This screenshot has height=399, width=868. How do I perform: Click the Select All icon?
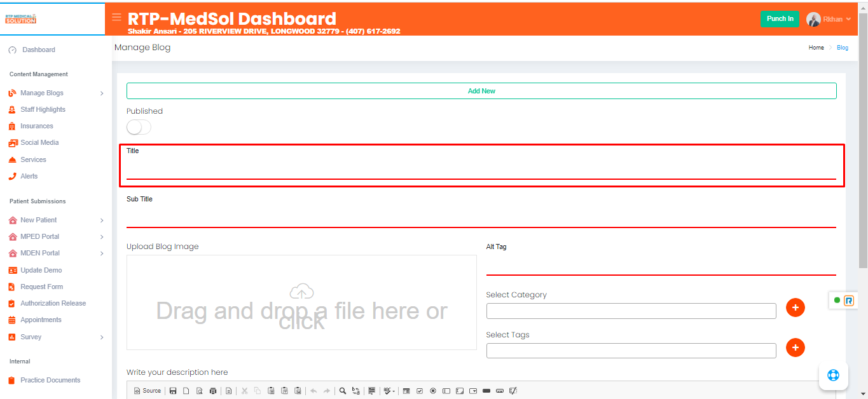pyautogui.click(x=371, y=391)
